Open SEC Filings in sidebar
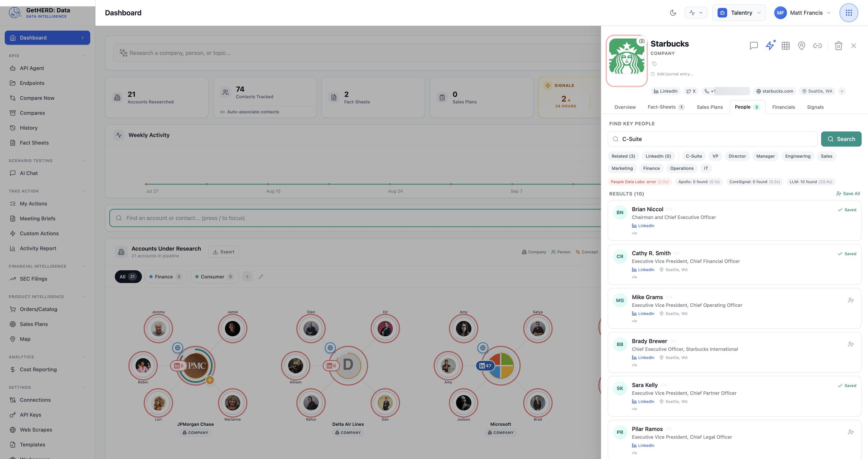868x459 pixels. click(x=47, y=279)
